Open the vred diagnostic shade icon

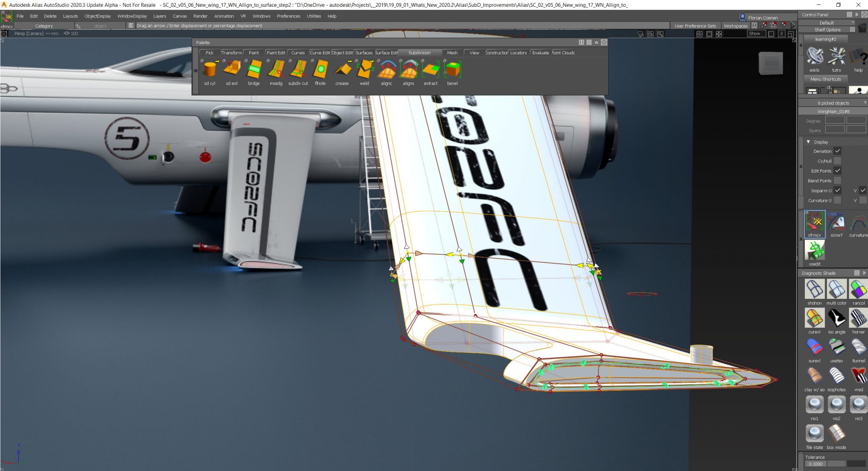point(859,376)
